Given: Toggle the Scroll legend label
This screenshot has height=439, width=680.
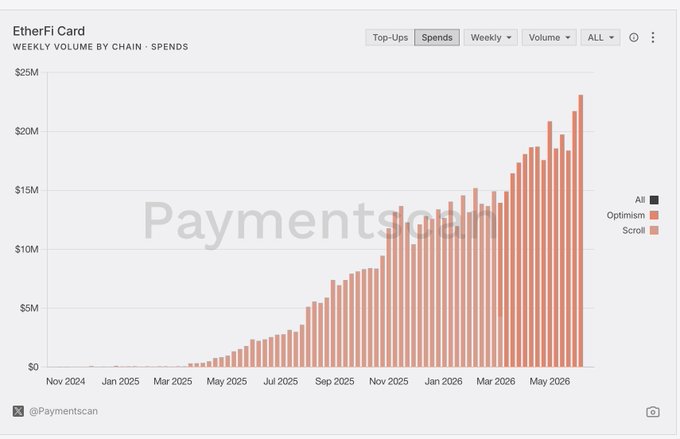Looking at the screenshot, I should tap(634, 230).
